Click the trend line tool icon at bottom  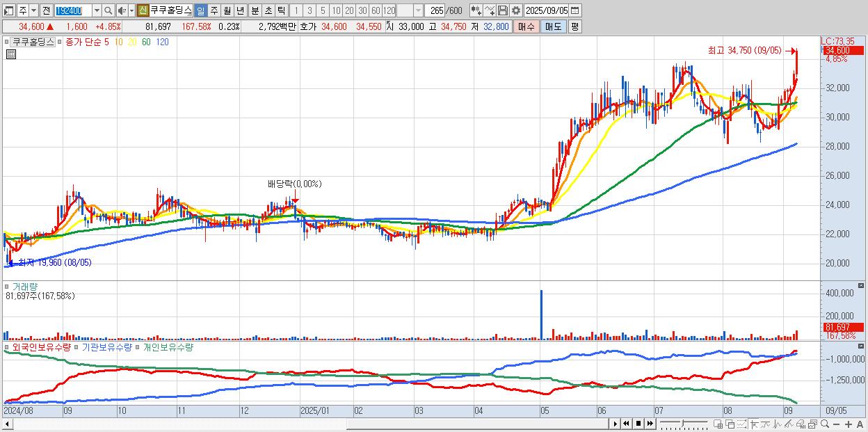(x=766, y=424)
